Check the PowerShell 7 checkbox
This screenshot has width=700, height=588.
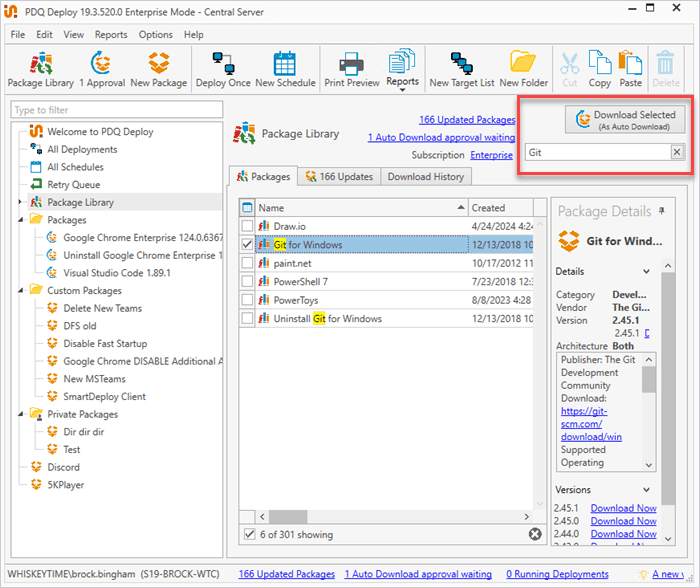(247, 281)
